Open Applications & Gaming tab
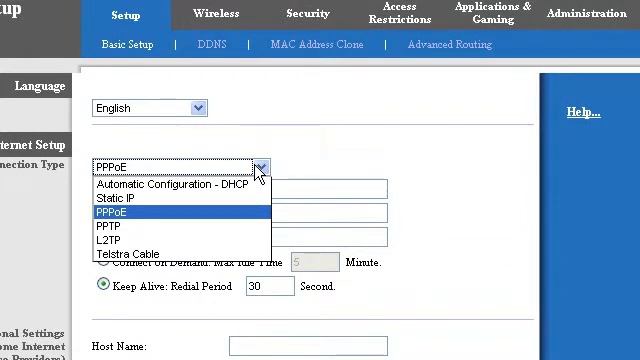The height and width of the screenshot is (360, 640). (493, 13)
